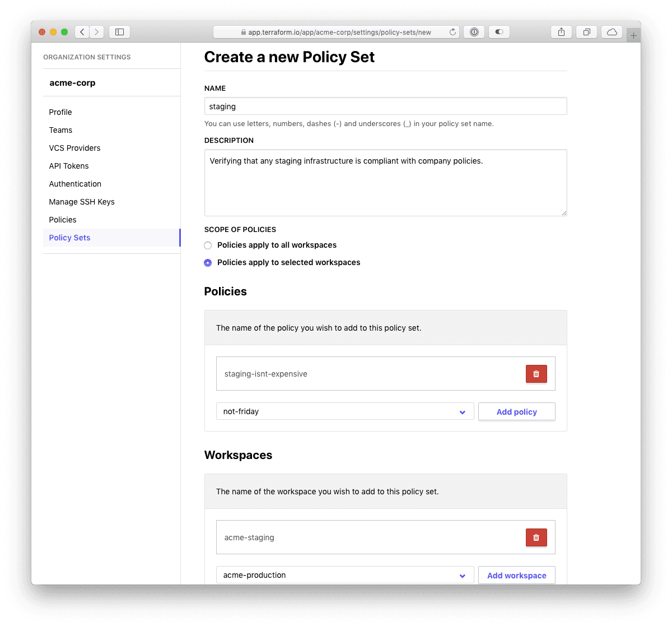Go to Policy Sets in organization settings
The width and height of the screenshot is (672, 626).
coord(69,238)
